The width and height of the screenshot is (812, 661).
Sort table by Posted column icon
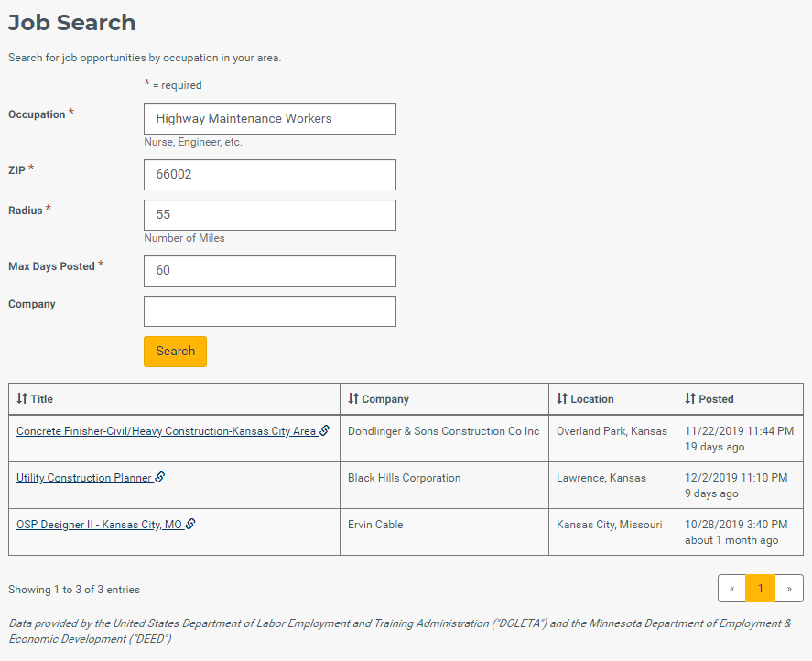click(x=689, y=398)
